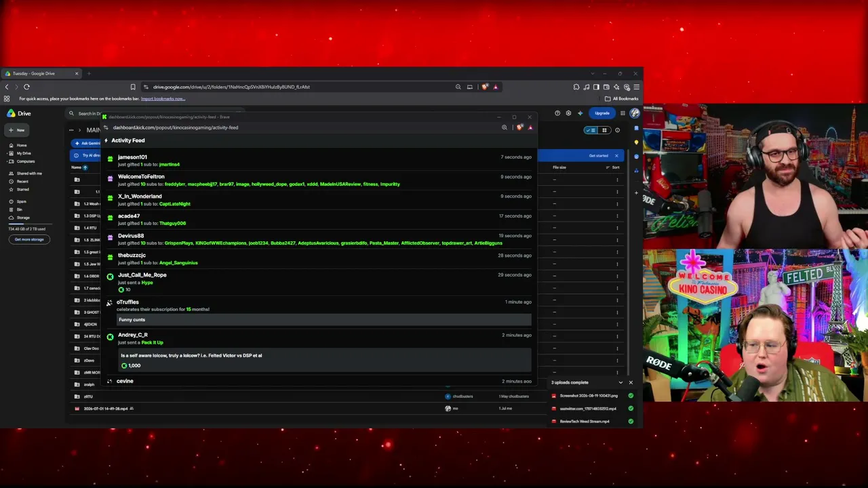
Task: Get add-ons plus icon in side panel
Action: [x=636, y=193]
